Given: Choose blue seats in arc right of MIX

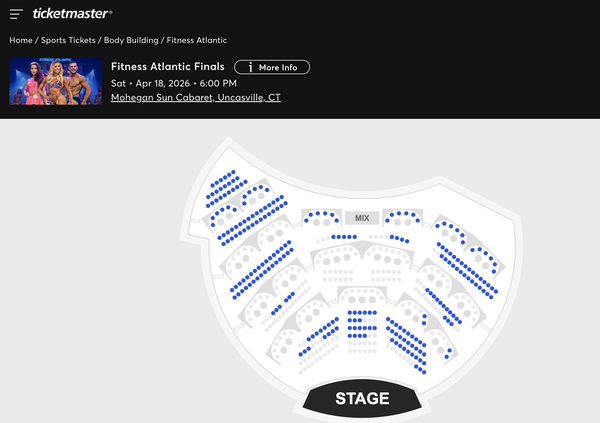Looking at the screenshot, I should coord(402,214).
